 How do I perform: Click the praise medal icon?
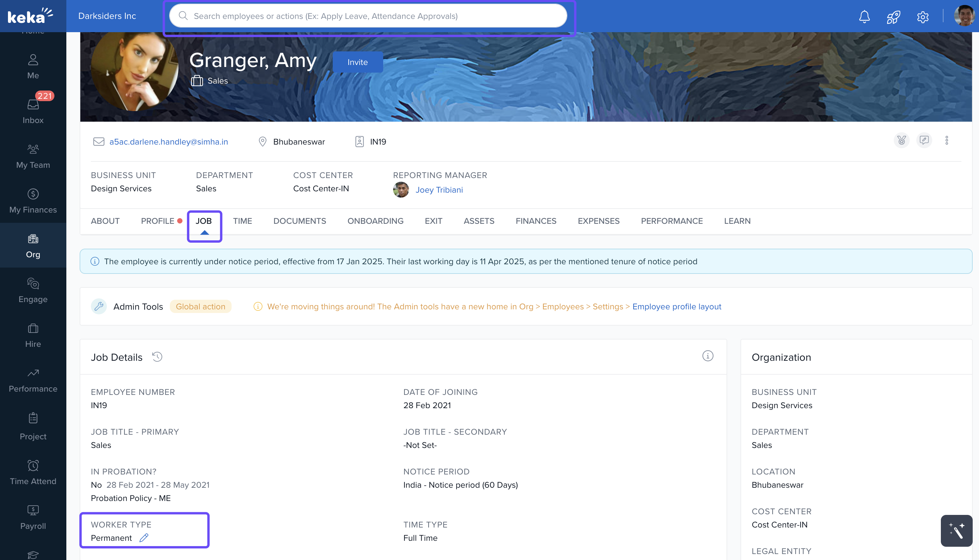coord(901,140)
